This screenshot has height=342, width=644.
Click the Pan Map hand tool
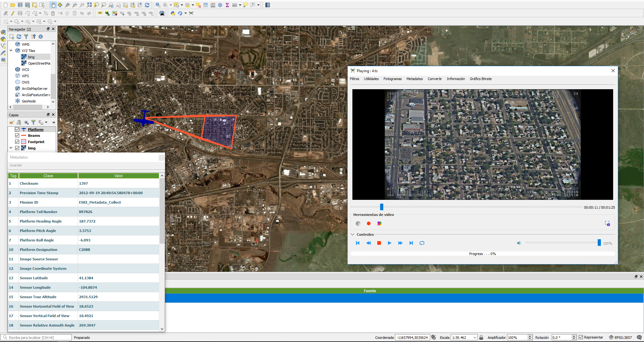[x=53, y=5]
